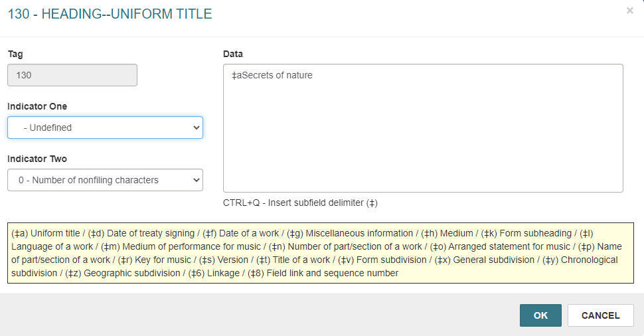Click the chevron arrow on the Indicator Two select

[196, 180]
